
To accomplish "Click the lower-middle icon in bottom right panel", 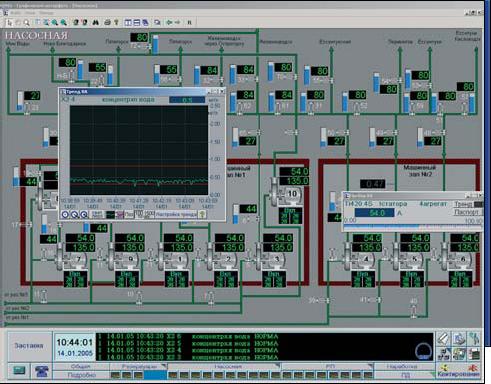I will [x=459, y=353].
